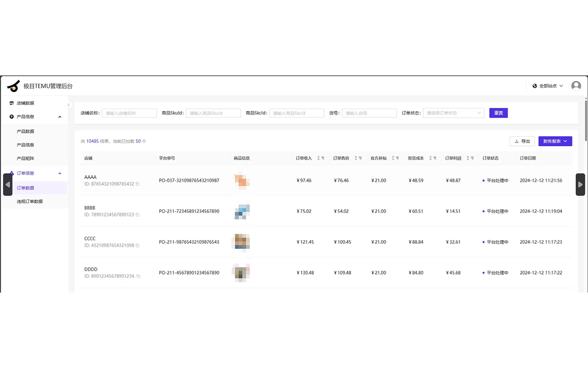Open the 全部站点 site selector
Image resolution: width=588 pixels, height=368 pixels.
point(548,86)
